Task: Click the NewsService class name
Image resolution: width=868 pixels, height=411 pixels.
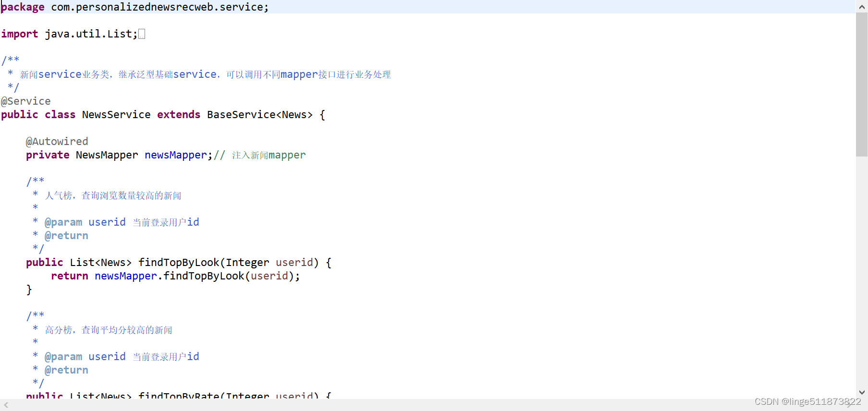Action: (x=116, y=115)
